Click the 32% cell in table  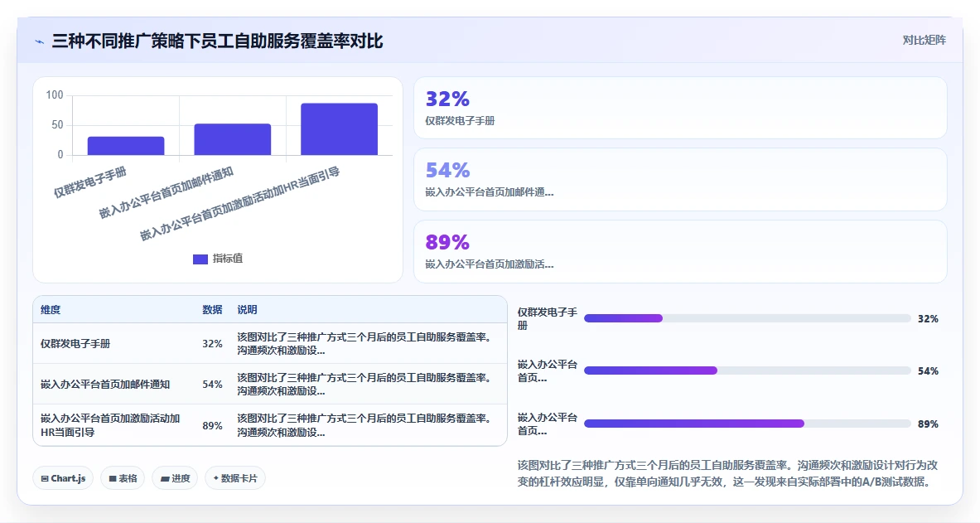(x=213, y=343)
